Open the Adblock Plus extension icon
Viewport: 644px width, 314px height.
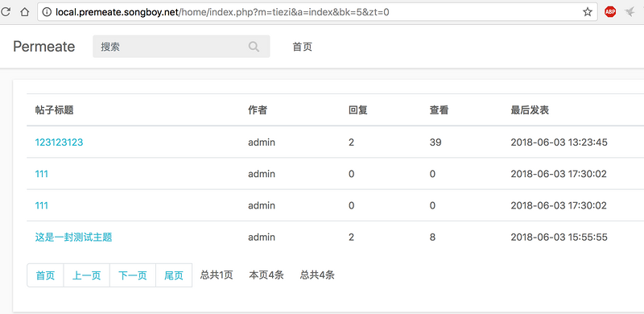[610, 12]
